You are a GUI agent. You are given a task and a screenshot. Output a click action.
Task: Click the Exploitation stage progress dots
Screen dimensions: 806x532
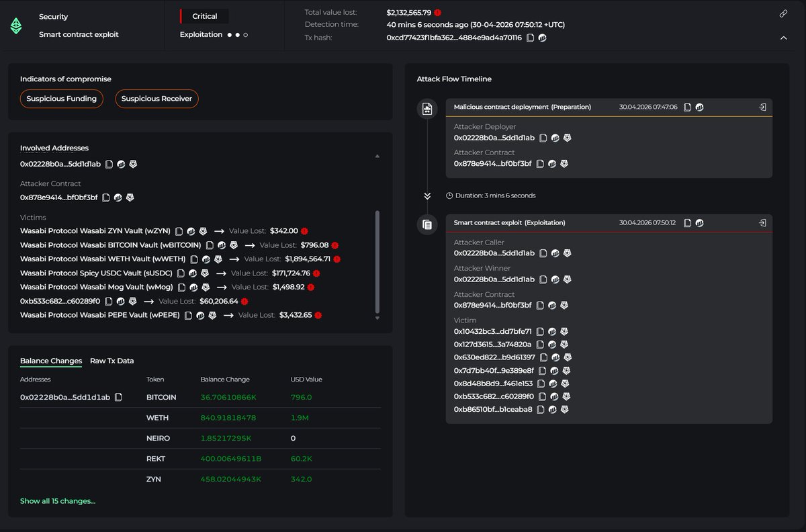[x=237, y=34]
